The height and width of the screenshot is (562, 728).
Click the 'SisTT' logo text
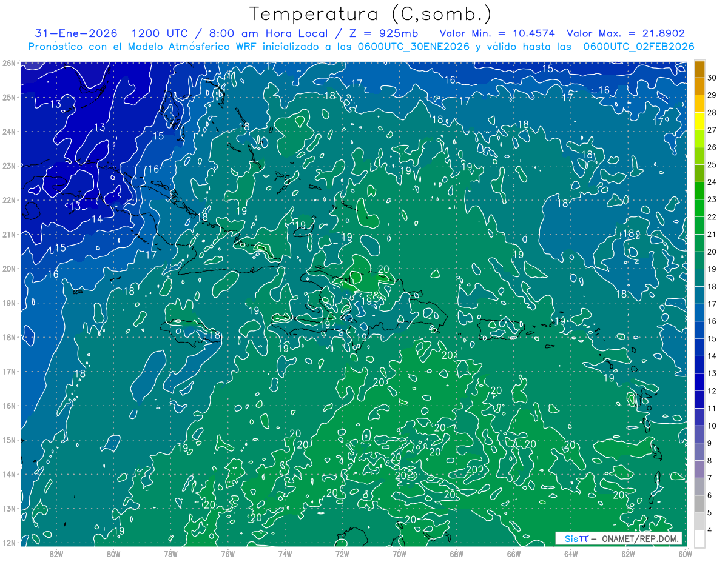point(576,538)
